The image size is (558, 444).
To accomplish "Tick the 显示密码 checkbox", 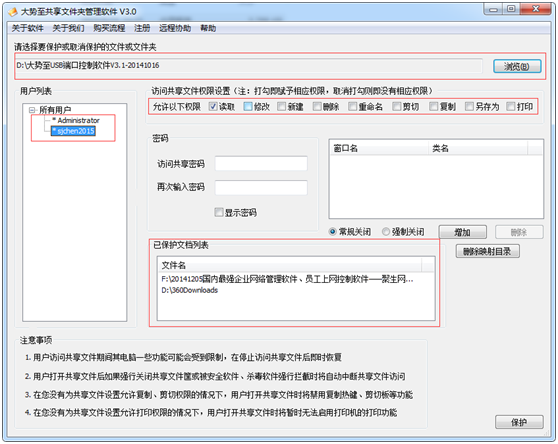I will tap(219, 212).
